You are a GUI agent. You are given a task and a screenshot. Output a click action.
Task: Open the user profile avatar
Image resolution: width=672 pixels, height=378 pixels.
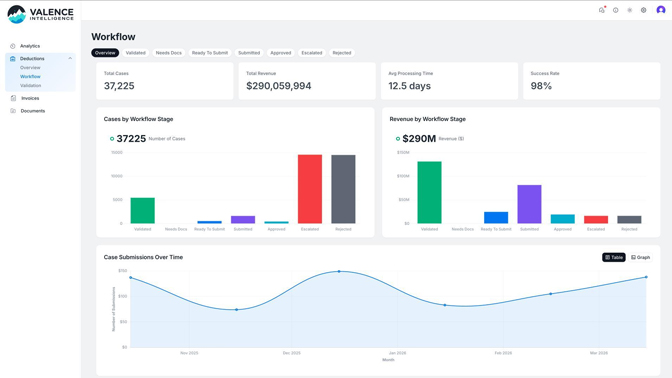(x=661, y=9)
